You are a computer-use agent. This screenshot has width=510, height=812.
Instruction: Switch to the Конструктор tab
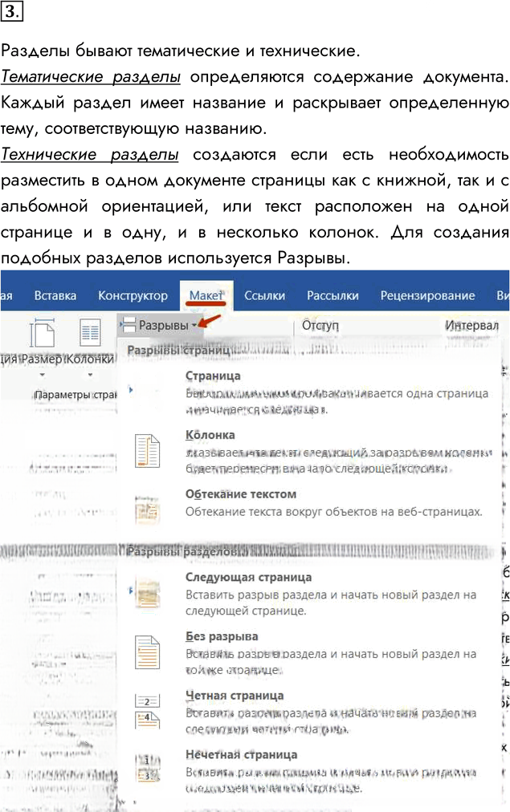(x=133, y=296)
